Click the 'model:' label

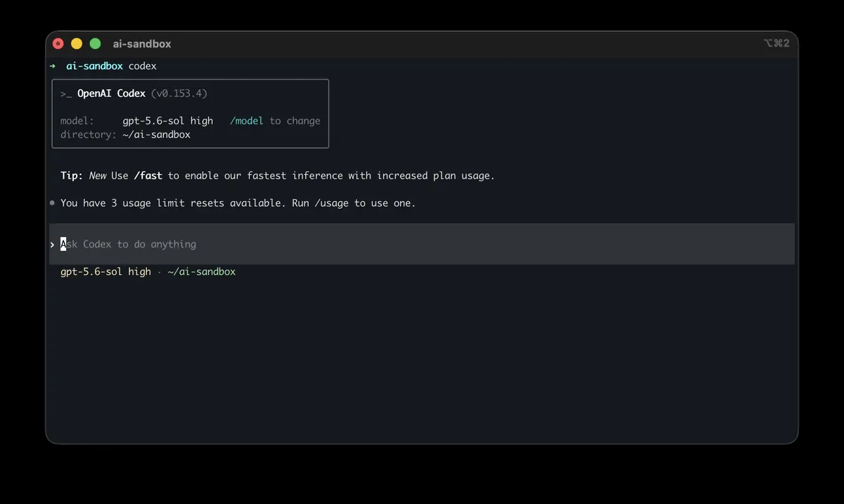click(x=77, y=121)
